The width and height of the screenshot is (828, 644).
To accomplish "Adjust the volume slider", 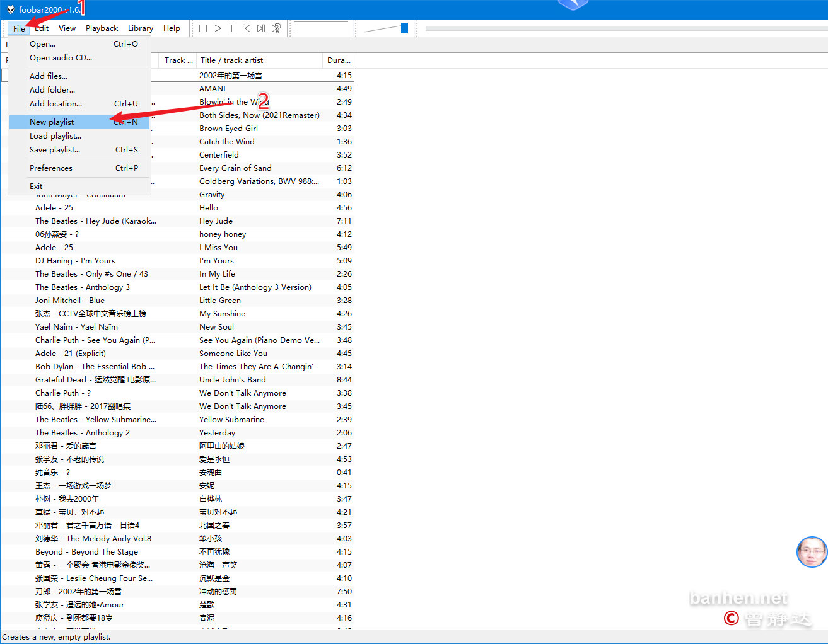I will coord(404,28).
